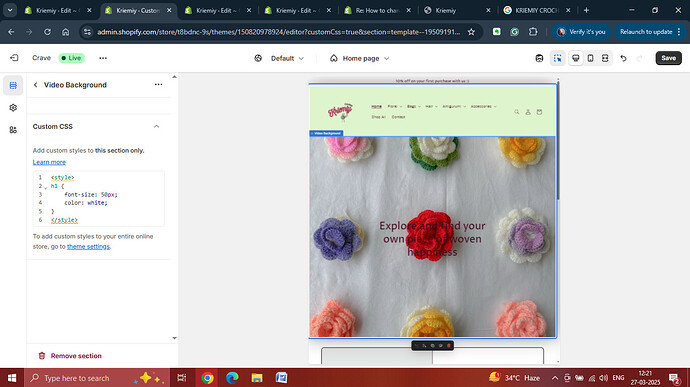
Task: Click Relaunch to update button
Action: [x=650, y=32]
